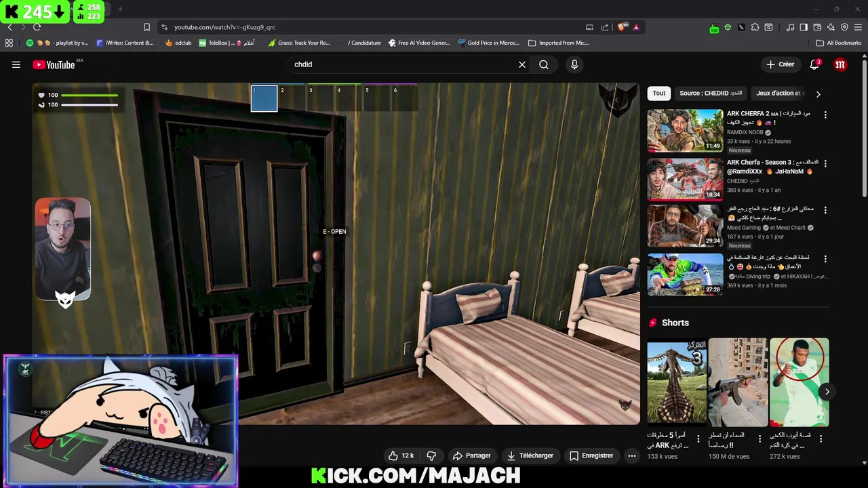The width and height of the screenshot is (868, 488).
Task: Open options for ARK Cherfa Season 3 video
Action: tap(825, 163)
